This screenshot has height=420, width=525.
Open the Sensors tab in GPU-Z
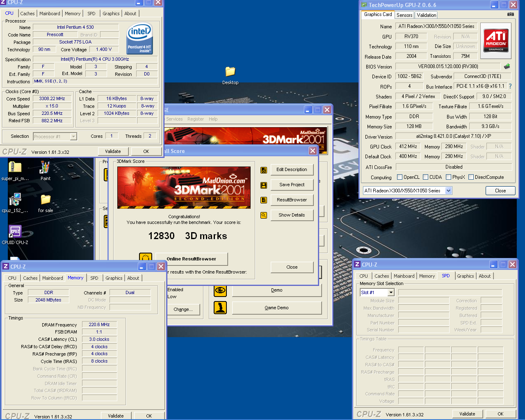pos(404,15)
